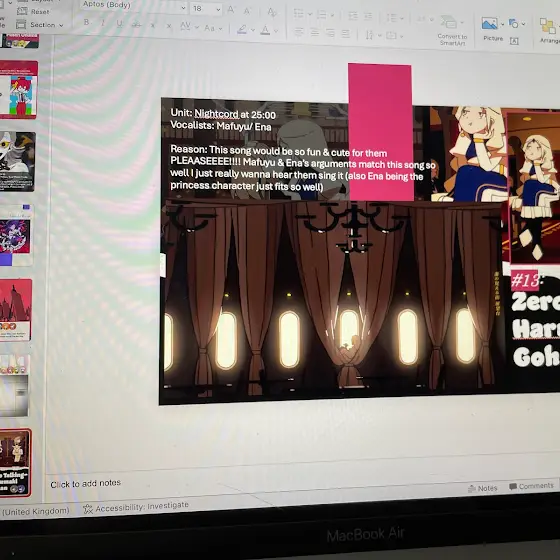Click the Comments button in status bar
The width and height of the screenshot is (560, 560).
(x=531, y=486)
